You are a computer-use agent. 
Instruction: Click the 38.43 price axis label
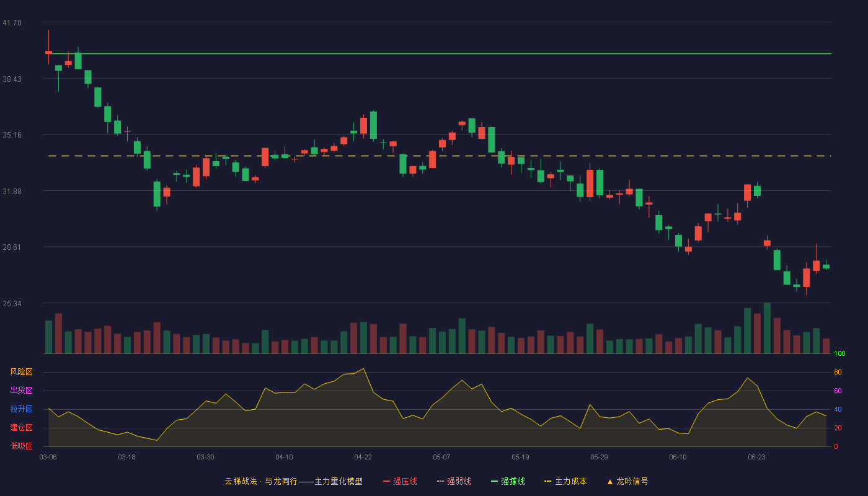coord(12,79)
